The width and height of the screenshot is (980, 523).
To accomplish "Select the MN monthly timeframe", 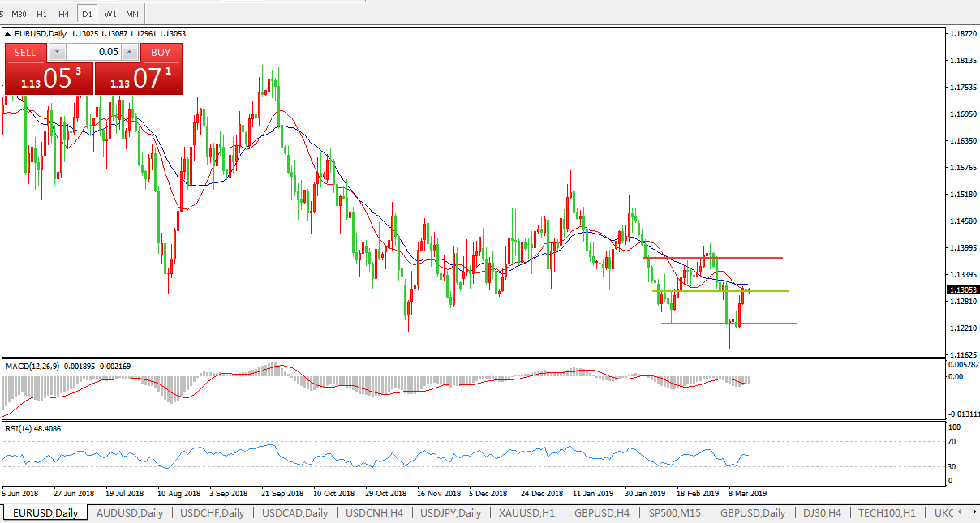I will click(x=132, y=14).
